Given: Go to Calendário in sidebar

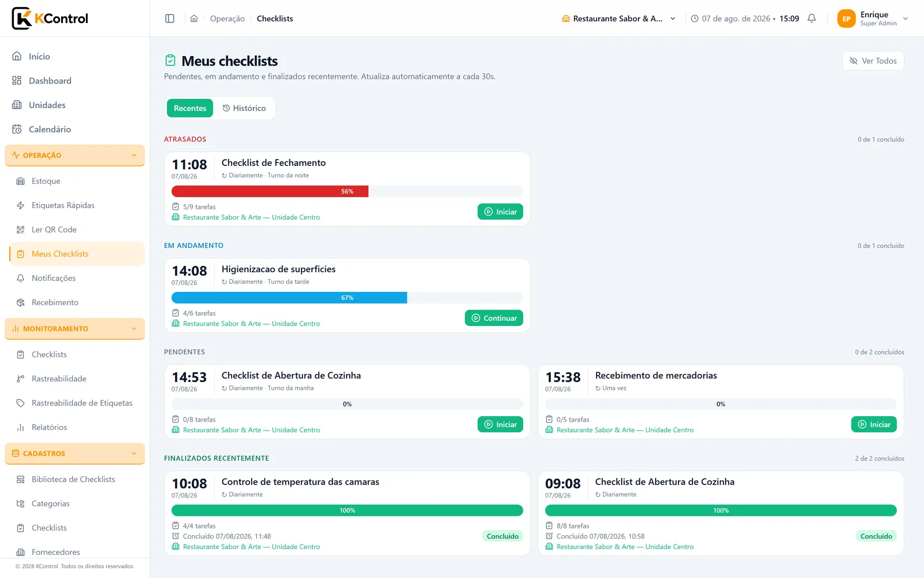Looking at the screenshot, I should click(x=74, y=129).
